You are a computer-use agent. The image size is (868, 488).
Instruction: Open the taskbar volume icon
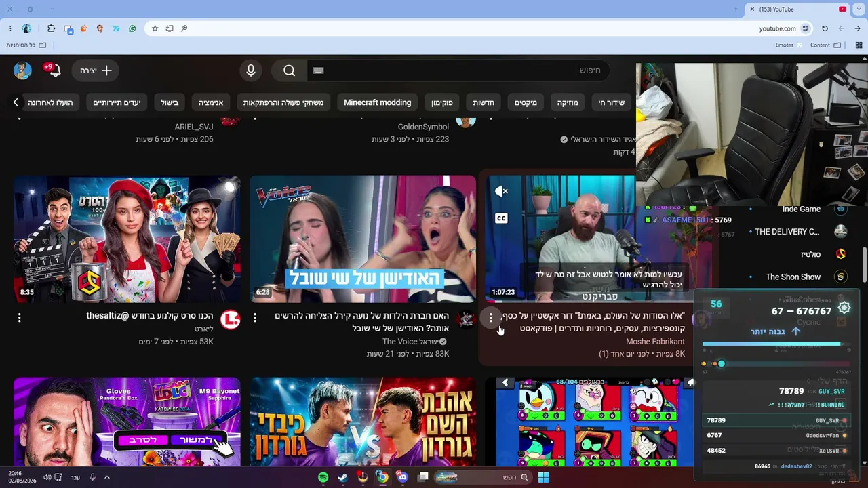(47, 477)
